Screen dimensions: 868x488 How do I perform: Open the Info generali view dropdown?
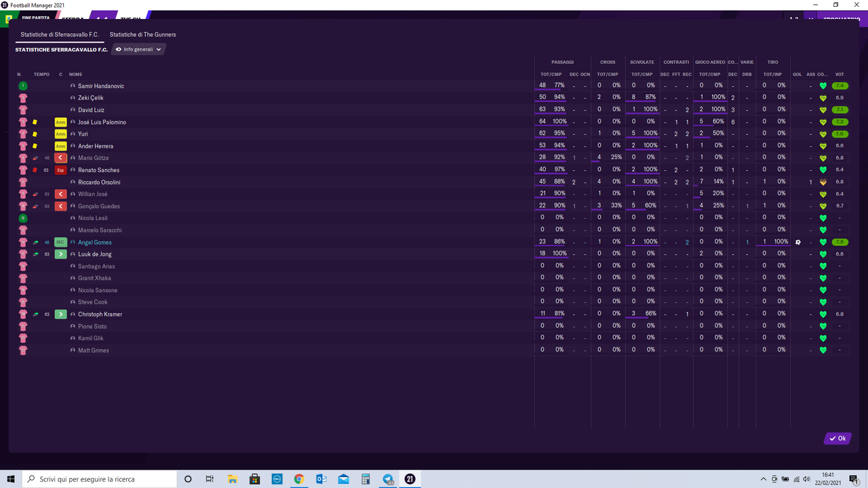(x=138, y=49)
